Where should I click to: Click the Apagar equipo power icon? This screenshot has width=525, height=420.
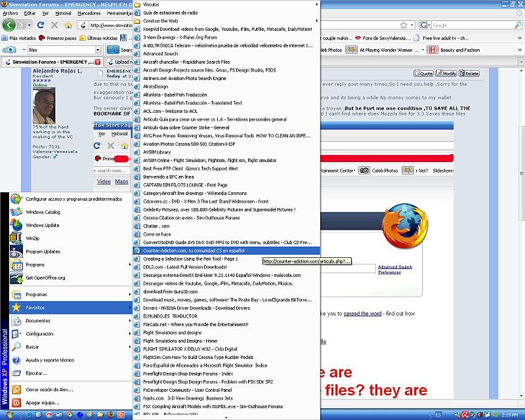click(x=16, y=402)
